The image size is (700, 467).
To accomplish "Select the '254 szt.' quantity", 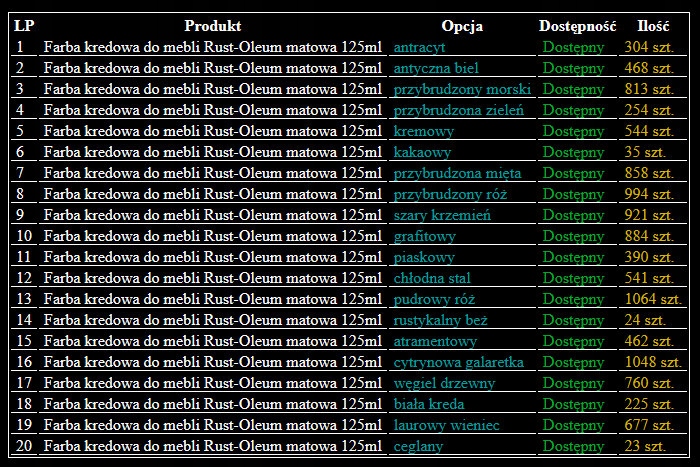I will [x=649, y=110].
